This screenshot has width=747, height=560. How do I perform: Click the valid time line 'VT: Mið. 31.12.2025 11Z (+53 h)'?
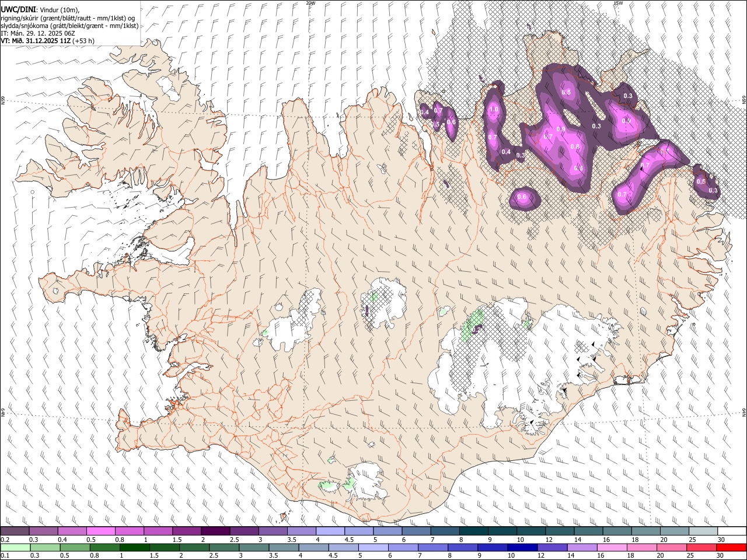click(47, 41)
